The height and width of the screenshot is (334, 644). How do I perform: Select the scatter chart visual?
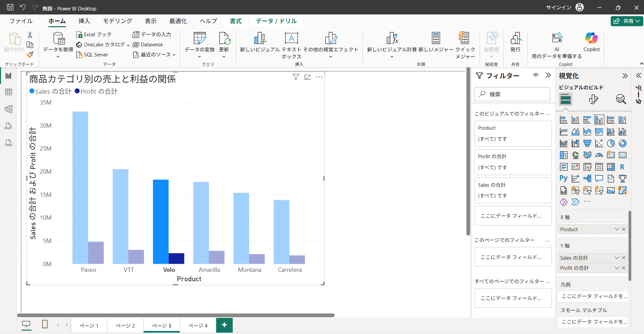[x=599, y=143]
